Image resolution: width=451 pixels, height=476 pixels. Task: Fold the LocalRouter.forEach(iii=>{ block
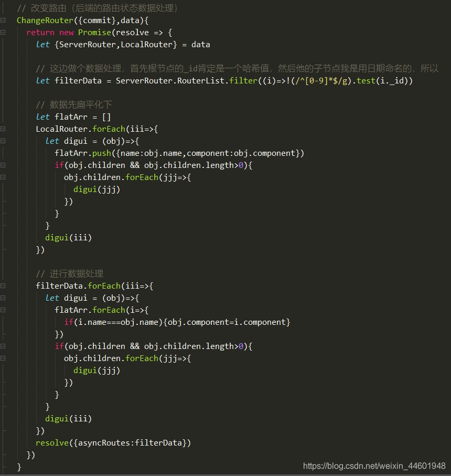pos(3,129)
